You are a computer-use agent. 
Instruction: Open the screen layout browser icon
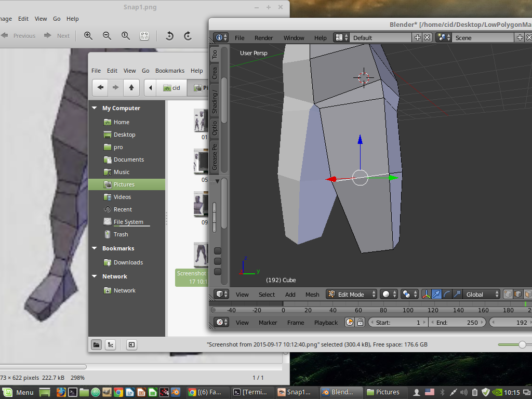point(341,37)
